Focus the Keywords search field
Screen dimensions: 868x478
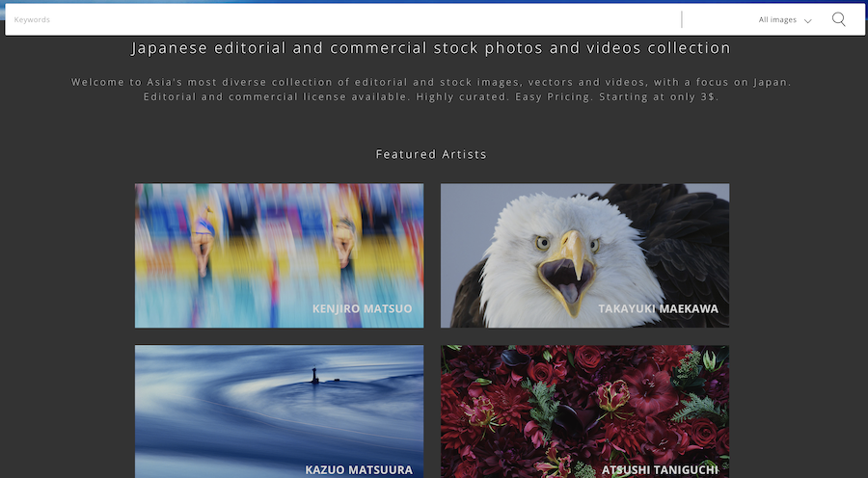[x=343, y=19]
